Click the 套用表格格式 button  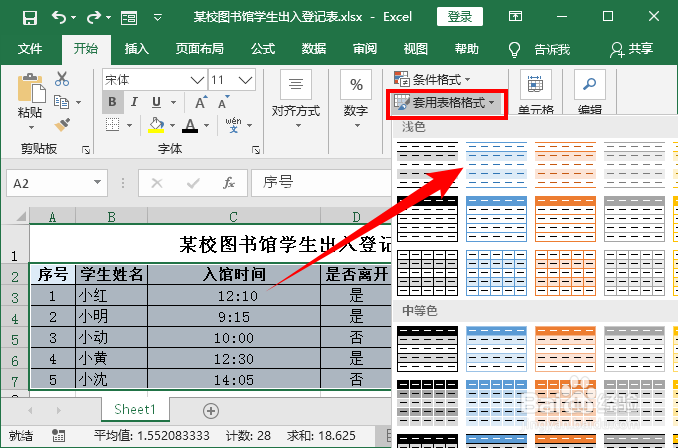coord(446,103)
